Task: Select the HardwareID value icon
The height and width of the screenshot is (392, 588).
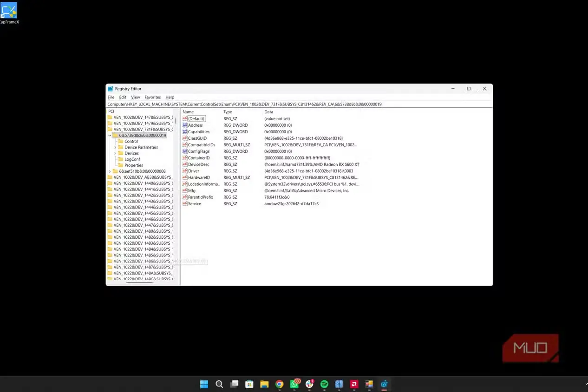Action: 185,177
